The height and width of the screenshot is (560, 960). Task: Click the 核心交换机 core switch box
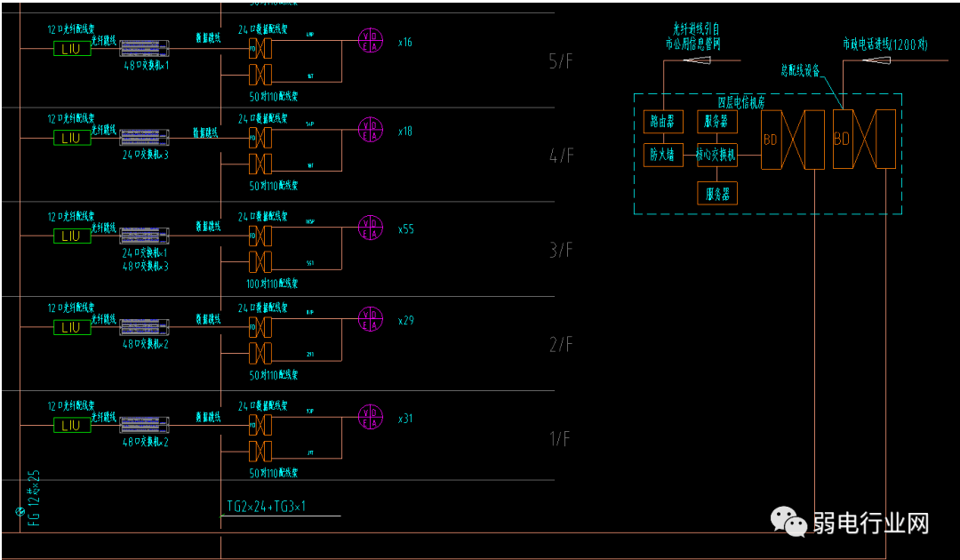coord(716,155)
